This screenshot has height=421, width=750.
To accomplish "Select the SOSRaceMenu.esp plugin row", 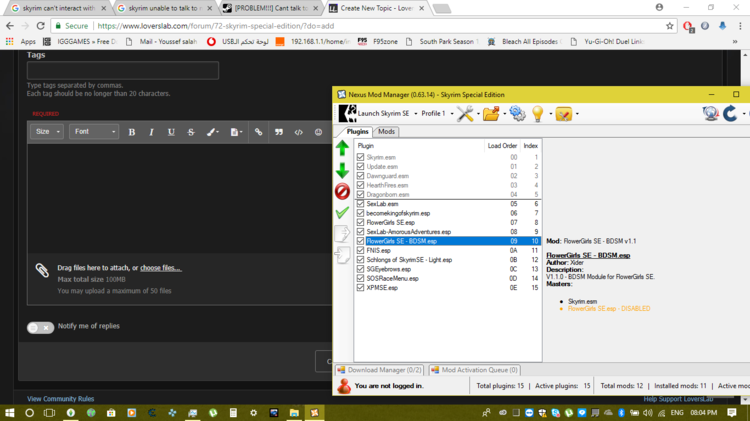I will click(x=448, y=278).
